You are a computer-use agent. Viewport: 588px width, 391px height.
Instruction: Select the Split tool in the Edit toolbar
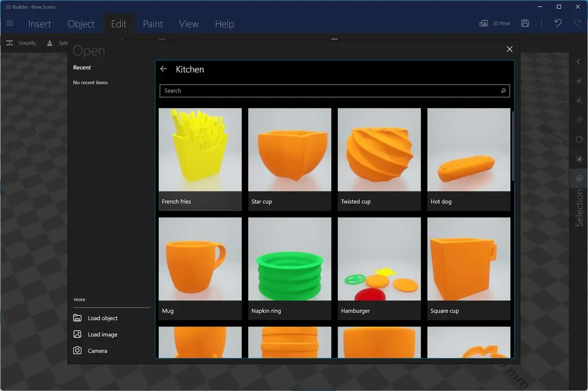(58, 43)
